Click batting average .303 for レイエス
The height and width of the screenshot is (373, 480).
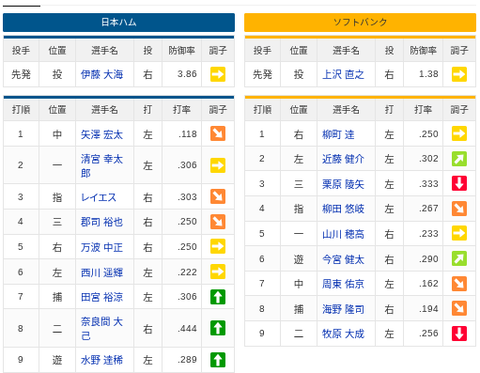187,197
